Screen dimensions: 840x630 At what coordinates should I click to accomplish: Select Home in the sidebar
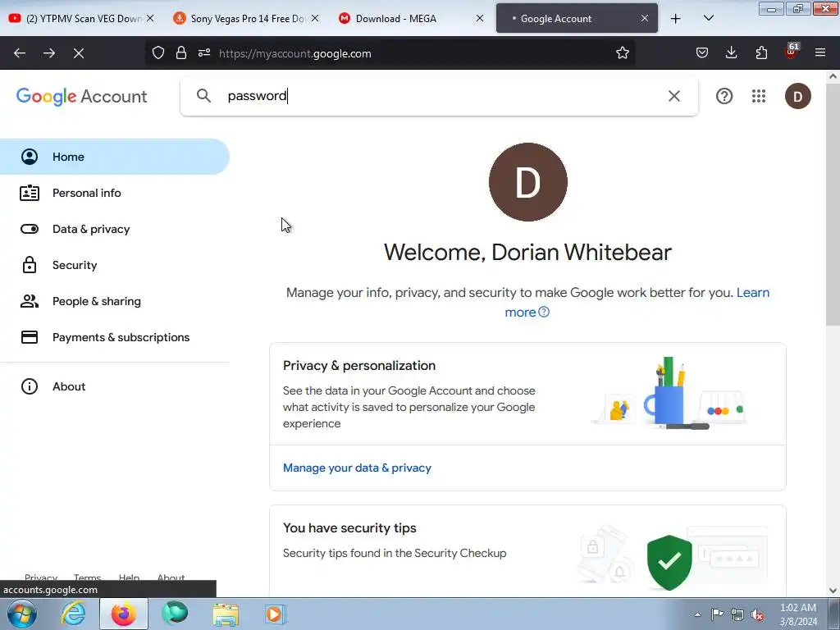tap(115, 157)
